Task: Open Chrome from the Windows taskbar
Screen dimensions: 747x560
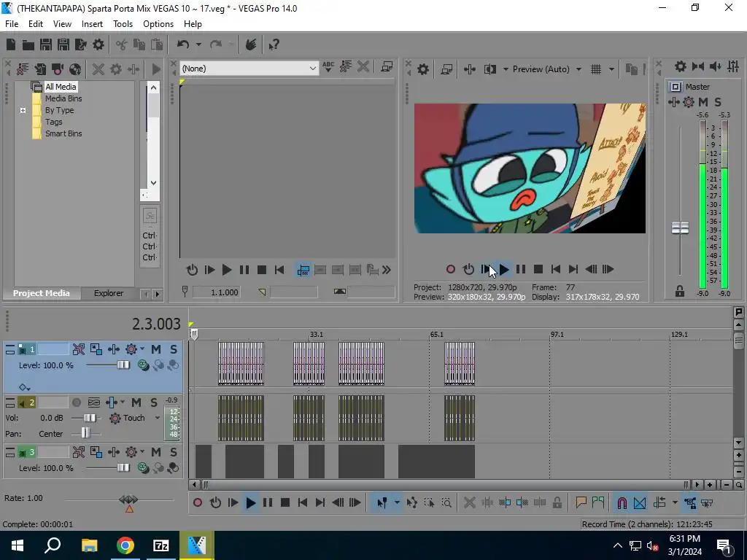Action: [125, 545]
